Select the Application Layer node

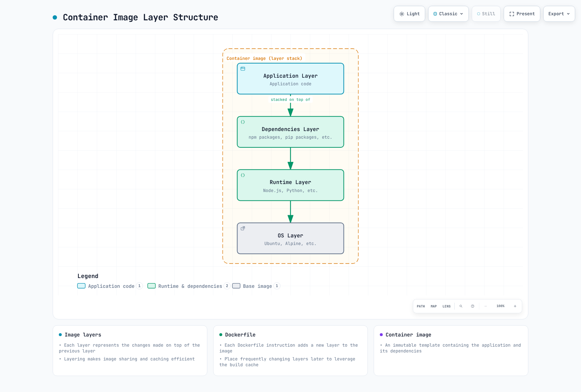pos(290,79)
